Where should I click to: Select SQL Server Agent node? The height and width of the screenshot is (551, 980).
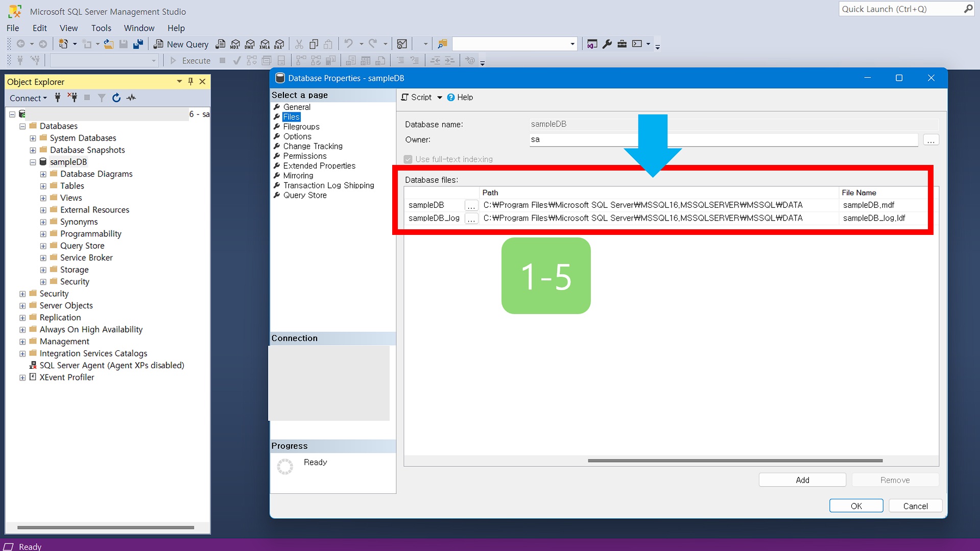coord(112,366)
